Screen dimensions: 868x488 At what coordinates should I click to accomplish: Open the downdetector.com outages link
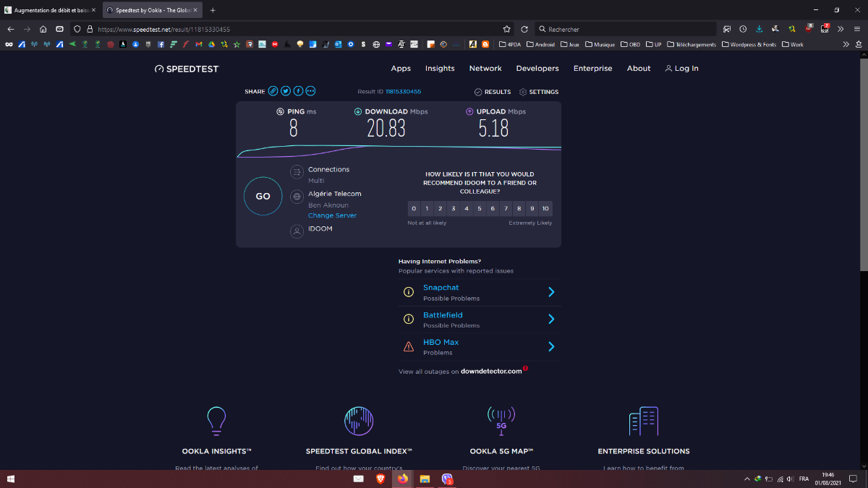pos(491,371)
